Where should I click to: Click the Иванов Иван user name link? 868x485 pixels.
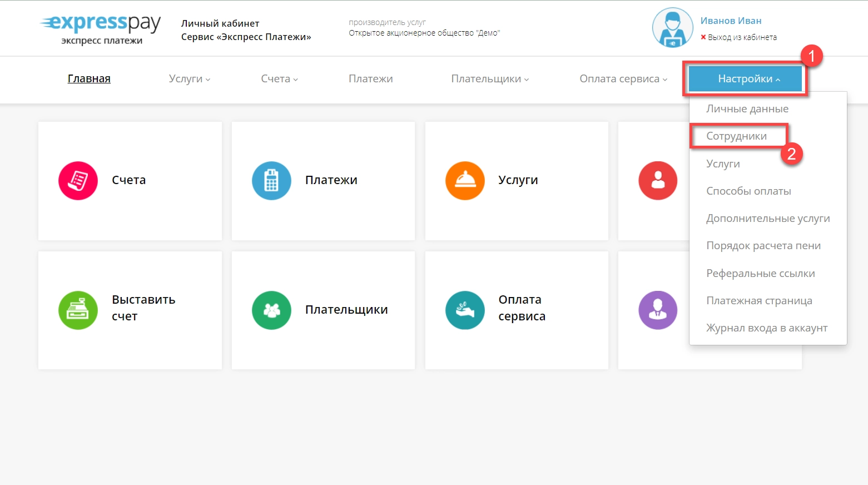coord(731,21)
